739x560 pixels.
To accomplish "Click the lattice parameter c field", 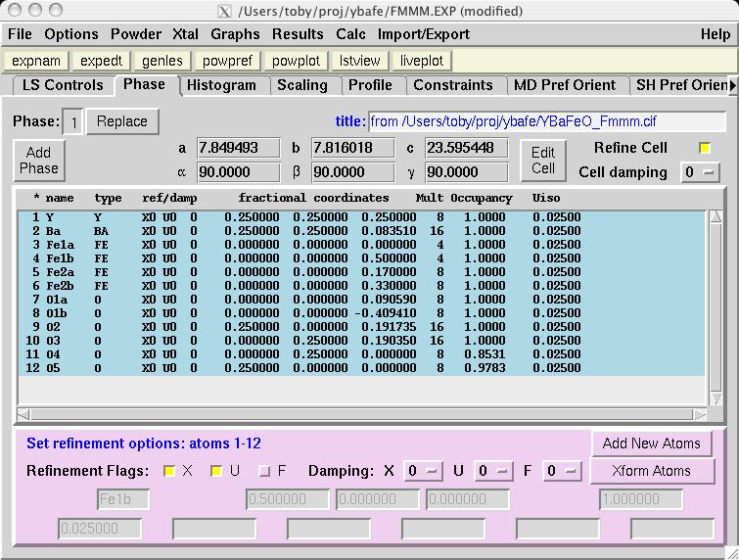I will point(467,148).
